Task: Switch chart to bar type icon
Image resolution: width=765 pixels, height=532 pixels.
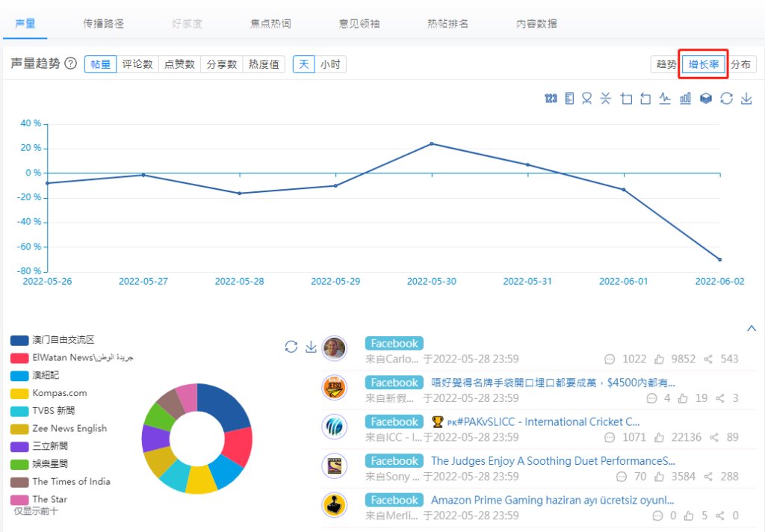Action: 685,99
